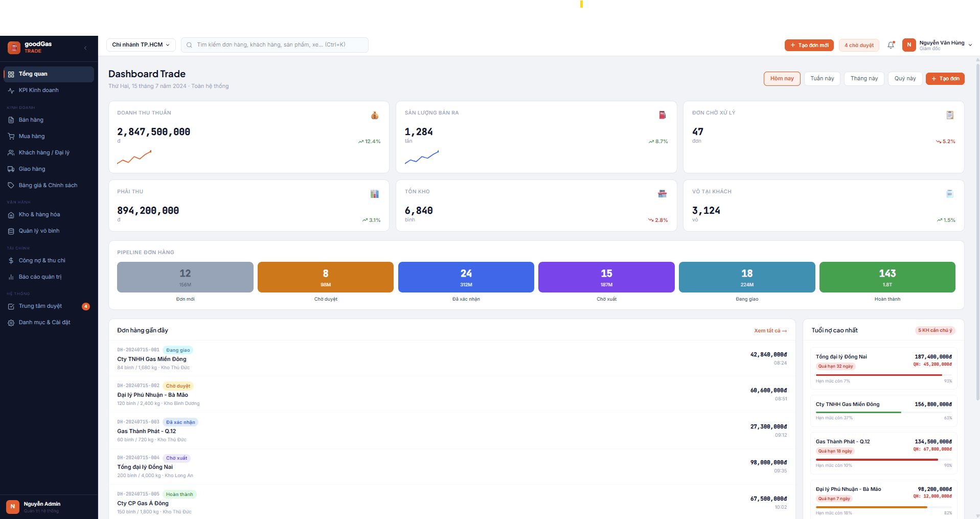Click the Trung tâm duyệt checkbox icon
This screenshot has height=519, width=980.
tap(11, 306)
